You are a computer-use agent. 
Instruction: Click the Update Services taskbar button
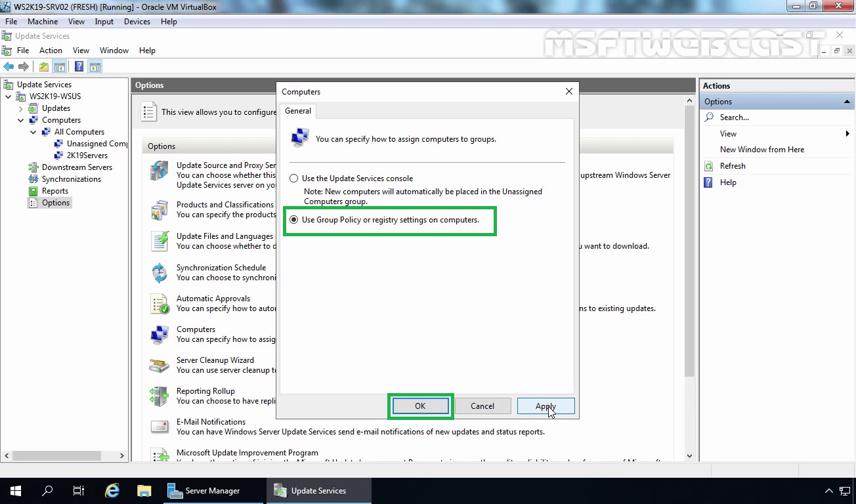pos(319,491)
